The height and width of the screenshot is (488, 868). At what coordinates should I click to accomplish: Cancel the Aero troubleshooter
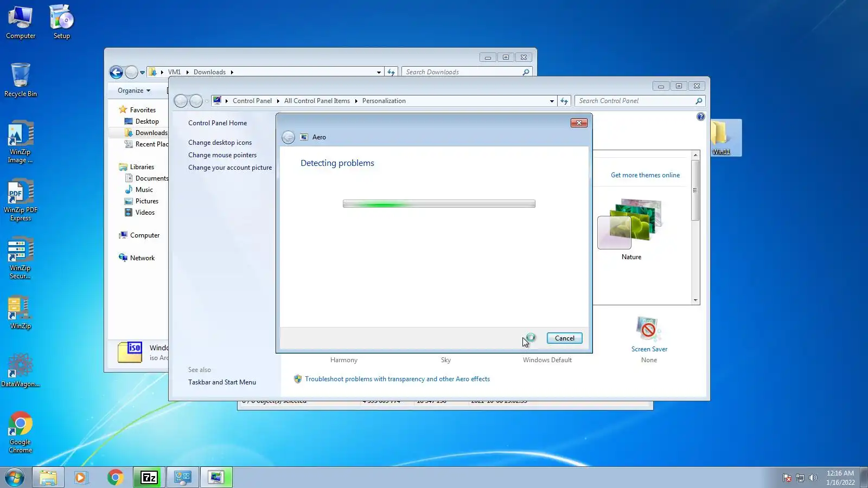point(564,338)
